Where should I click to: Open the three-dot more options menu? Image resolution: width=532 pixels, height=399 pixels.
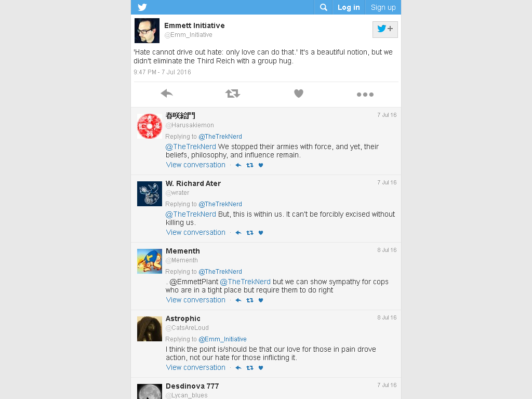(x=365, y=95)
